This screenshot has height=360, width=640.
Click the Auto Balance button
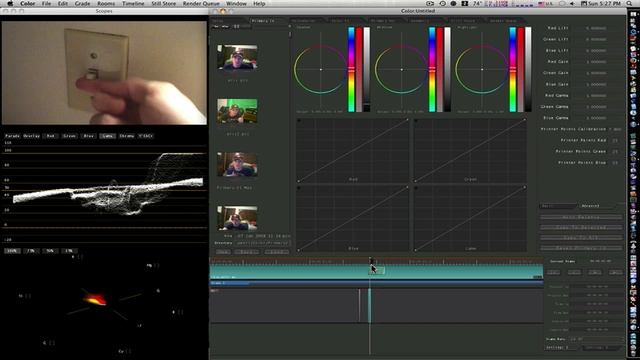[581, 217]
